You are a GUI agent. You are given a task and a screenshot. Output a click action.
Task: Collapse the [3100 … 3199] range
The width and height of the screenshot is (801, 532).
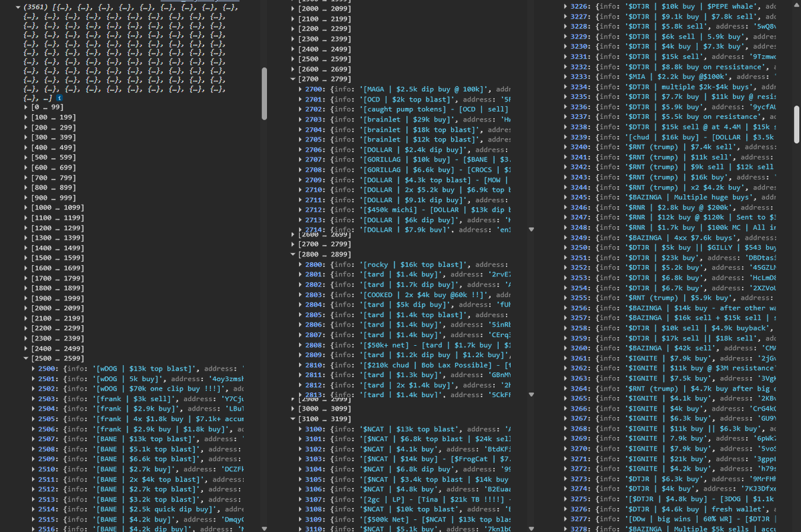coord(292,419)
